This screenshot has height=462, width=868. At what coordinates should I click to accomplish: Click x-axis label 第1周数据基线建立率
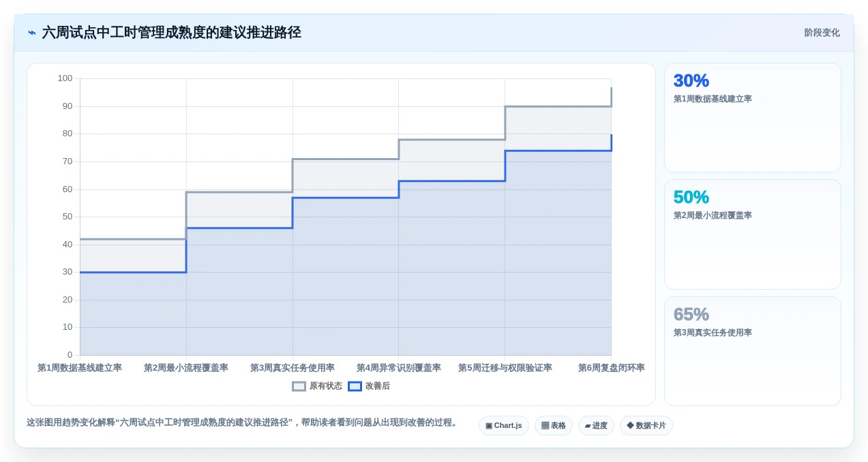80,368
